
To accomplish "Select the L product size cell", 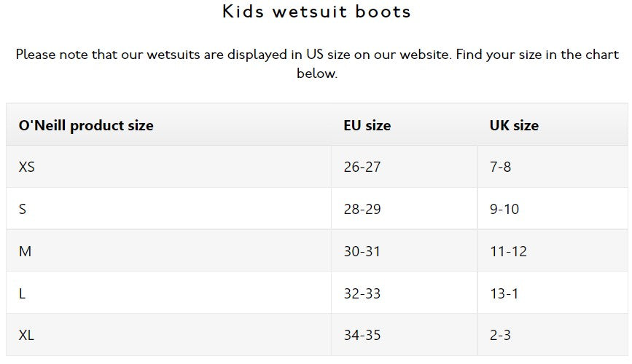I will (x=23, y=293).
